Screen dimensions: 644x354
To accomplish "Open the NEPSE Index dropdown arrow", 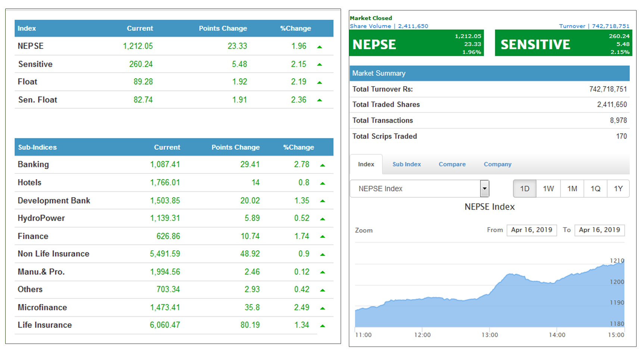I will (x=484, y=188).
